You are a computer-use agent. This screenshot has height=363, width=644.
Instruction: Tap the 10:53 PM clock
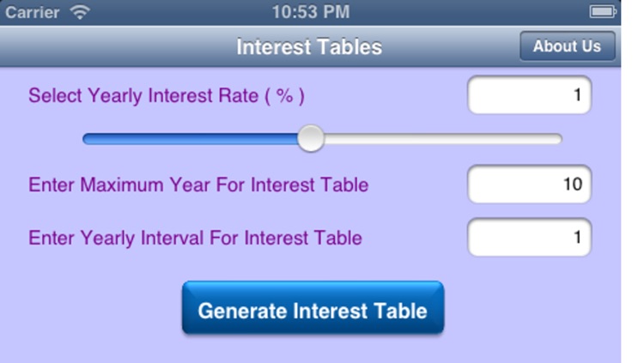310,12
